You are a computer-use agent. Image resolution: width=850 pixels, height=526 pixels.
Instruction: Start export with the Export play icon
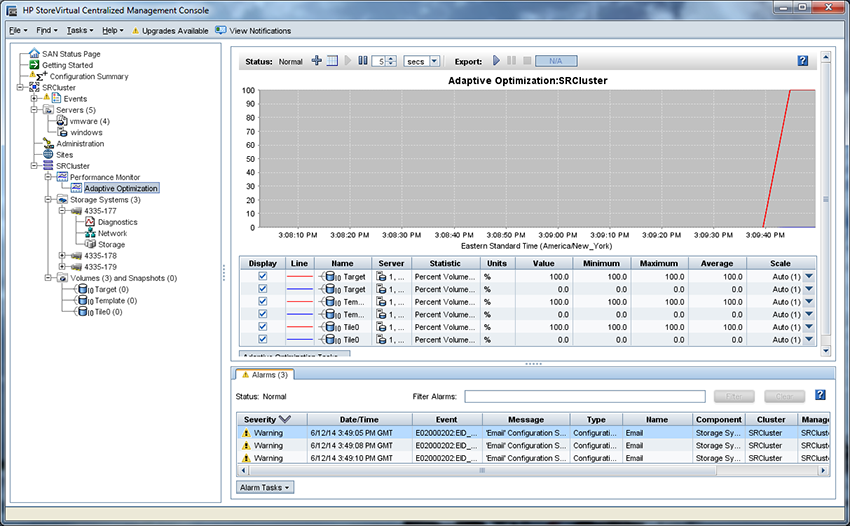tap(496, 61)
